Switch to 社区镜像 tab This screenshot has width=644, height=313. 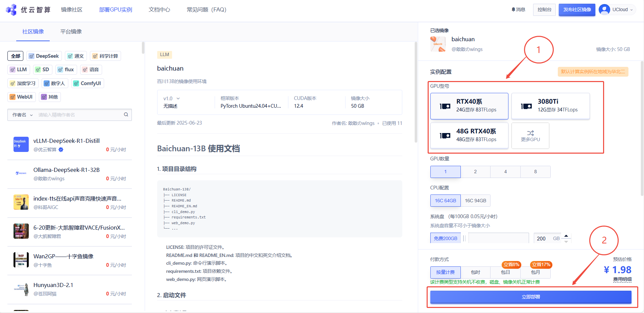(x=33, y=31)
